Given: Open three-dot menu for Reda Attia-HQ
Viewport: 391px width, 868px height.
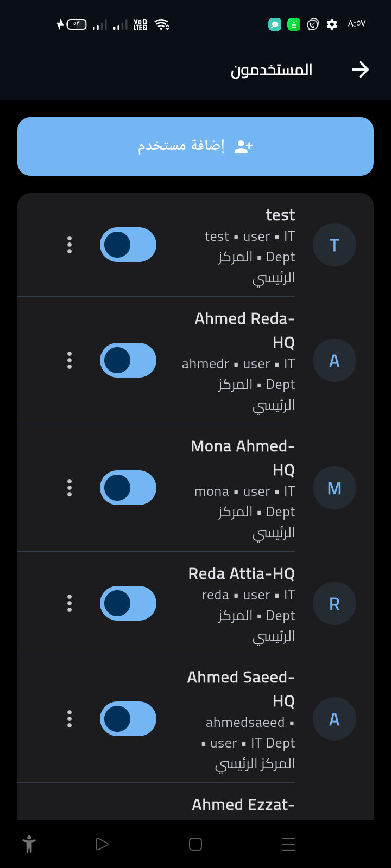Looking at the screenshot, I should [x=70, y=603].
